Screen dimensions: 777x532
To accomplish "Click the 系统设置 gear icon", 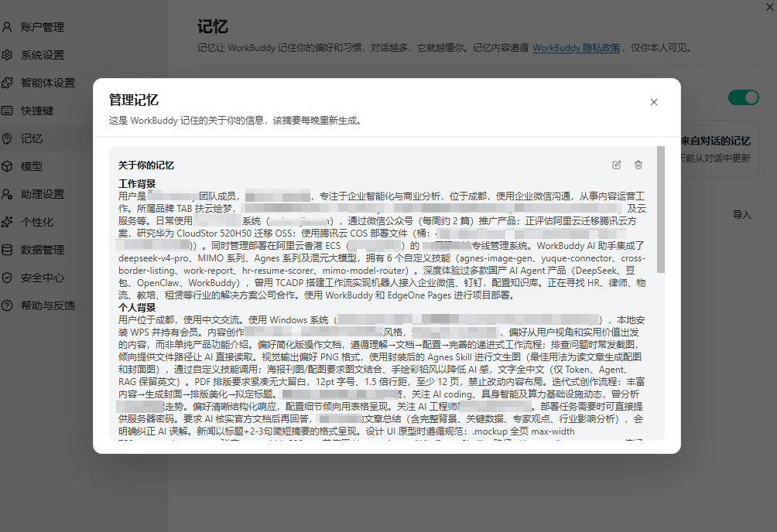I will coord(7,55).
